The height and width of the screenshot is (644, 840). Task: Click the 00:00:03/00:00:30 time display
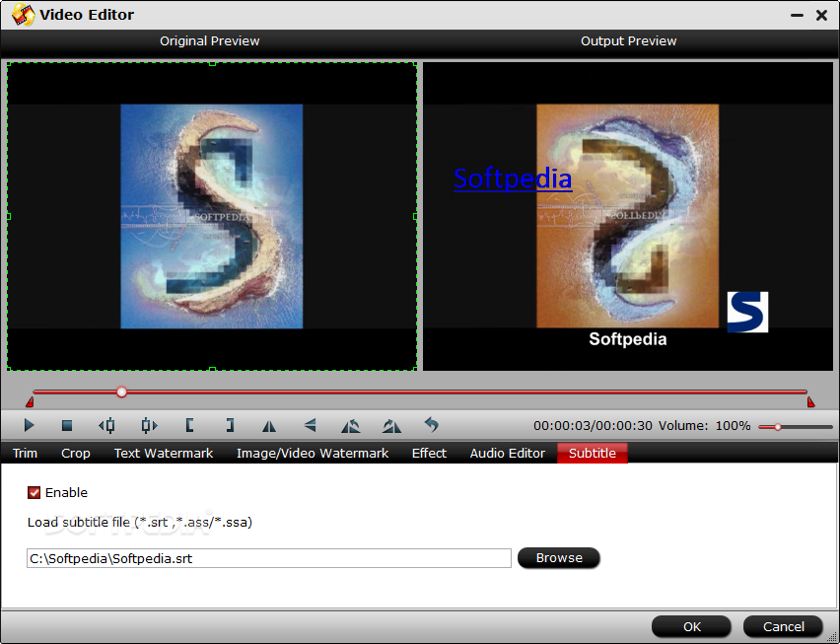pos(593,426)
